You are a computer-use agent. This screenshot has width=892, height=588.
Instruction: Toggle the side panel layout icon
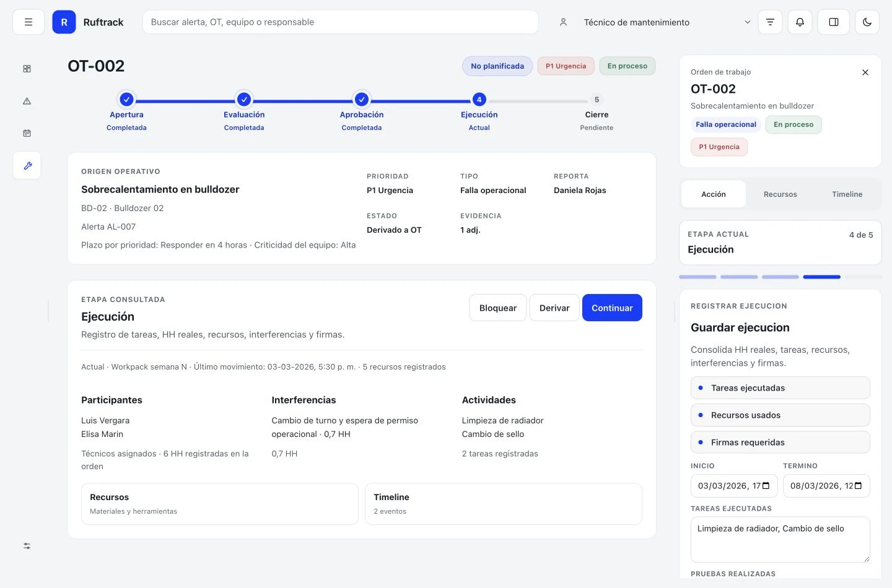click(x=834, y=22)
